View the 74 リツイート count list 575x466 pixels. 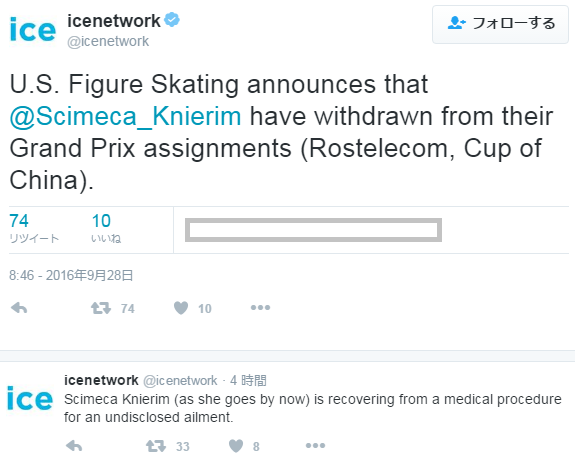click(x=34, y=228)
